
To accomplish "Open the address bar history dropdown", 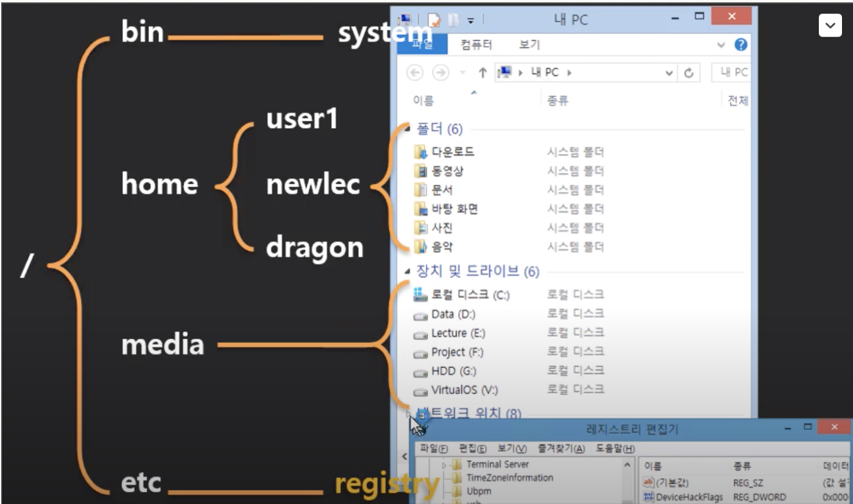I will (x=670, y=73).
